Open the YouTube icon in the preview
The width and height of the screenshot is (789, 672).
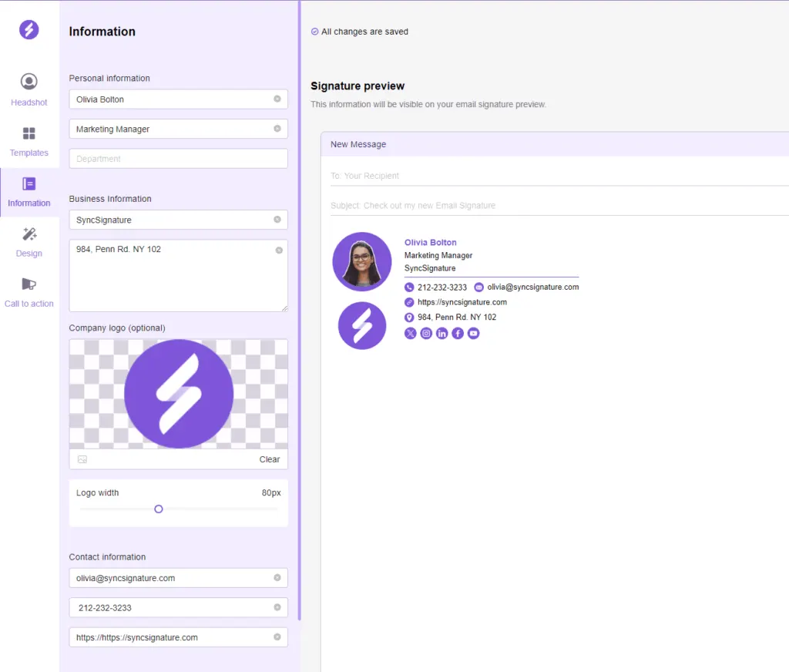472,333
